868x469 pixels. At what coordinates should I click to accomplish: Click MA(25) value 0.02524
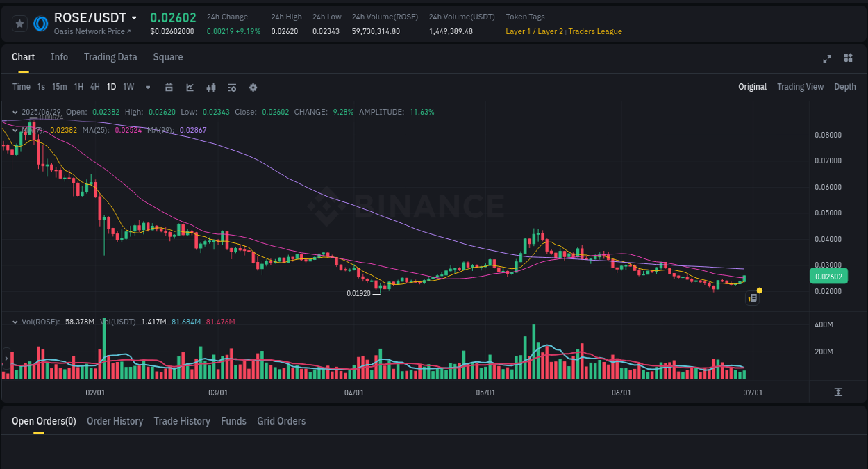coord(127,130)
